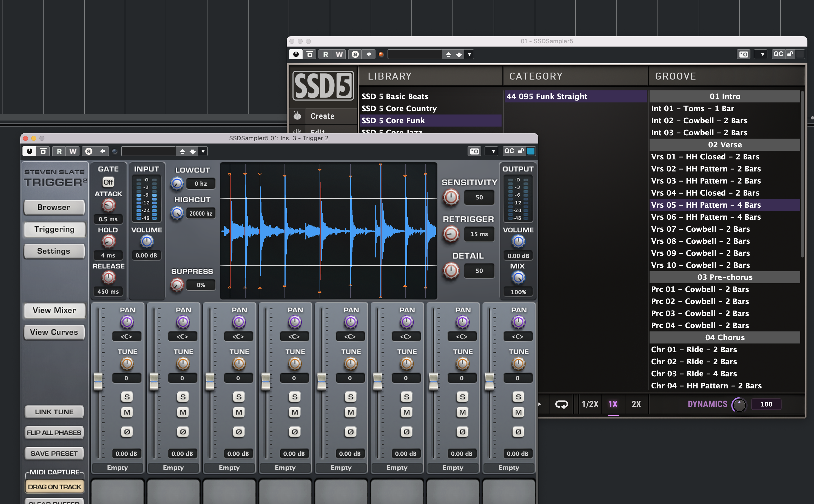
Task: Open the first channel Empty instrument slot
Action: coord(117,468)
